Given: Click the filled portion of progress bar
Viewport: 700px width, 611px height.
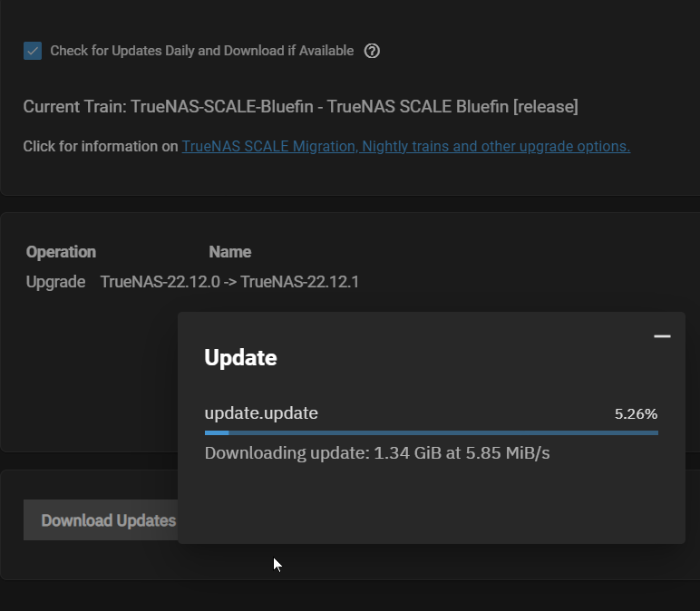Looking at the screenshot, I should [x=217, y=433].
